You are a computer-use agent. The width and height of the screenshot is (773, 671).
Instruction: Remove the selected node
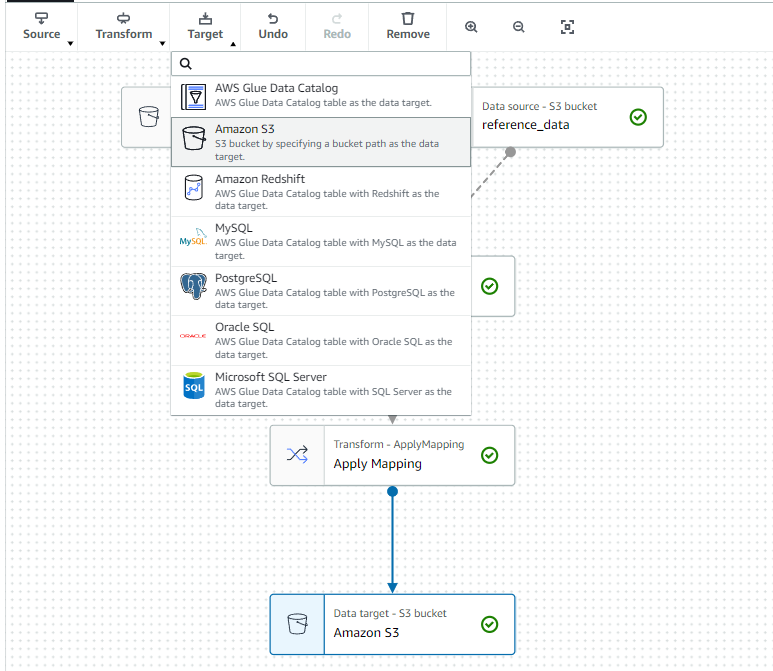pos(408,27)
